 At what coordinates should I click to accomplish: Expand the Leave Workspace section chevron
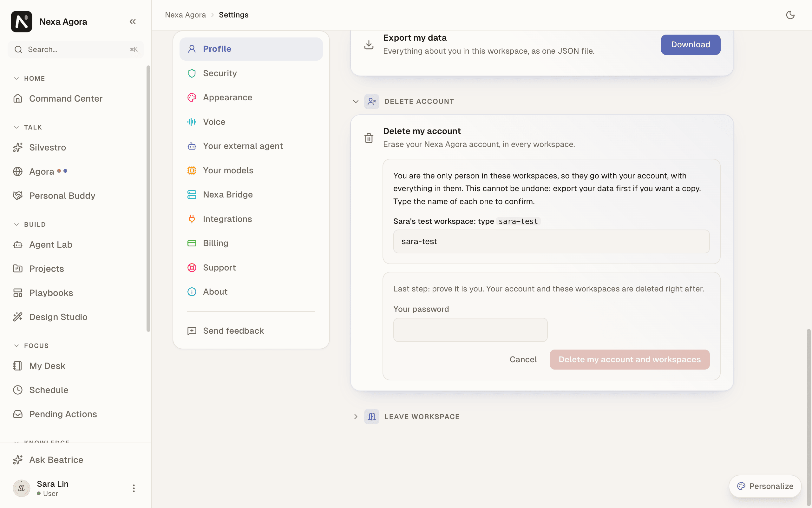(x=356, y=417)
